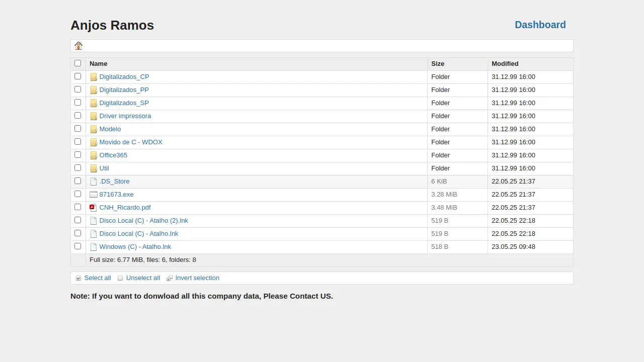Viewport: 644px width, 362px height.
Task: Click the Unselect all link
Action: coord(143,278)
